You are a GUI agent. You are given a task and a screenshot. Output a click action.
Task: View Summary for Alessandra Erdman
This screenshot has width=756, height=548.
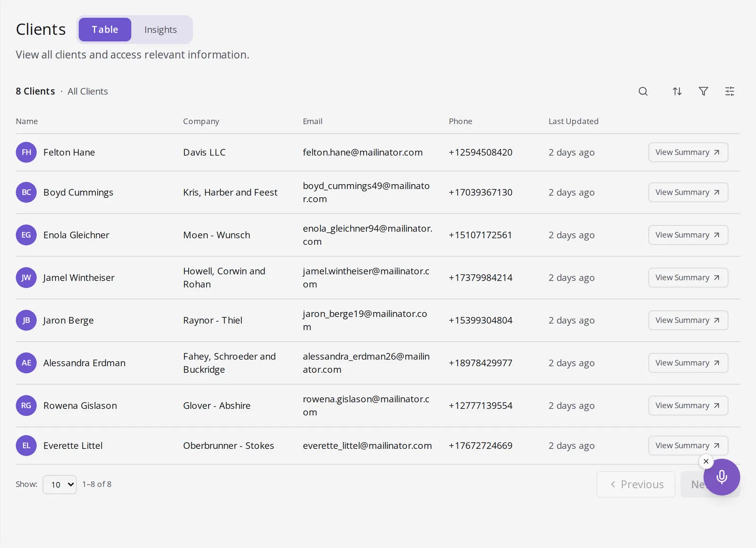[688, 363]
